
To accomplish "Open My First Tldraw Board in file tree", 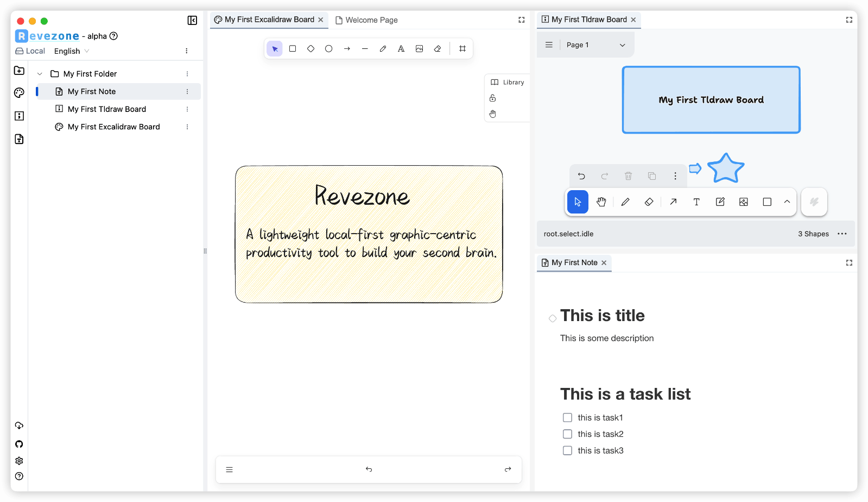I will (107, 109).
